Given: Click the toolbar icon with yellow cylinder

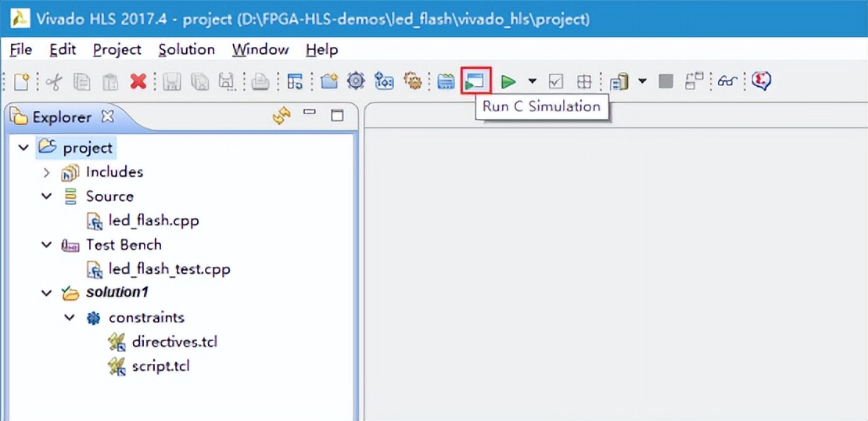Looking at the screenshot, I should coord(619,82).
